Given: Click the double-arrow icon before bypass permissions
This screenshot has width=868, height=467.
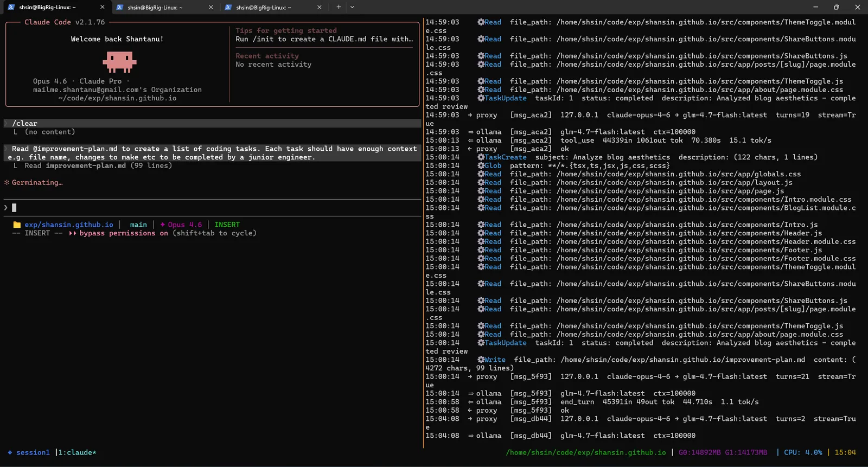Looking at the screenshot, I should point(73,233).
